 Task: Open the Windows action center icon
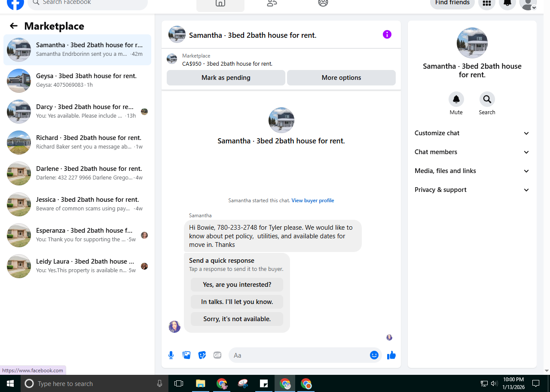click(536, 383)
